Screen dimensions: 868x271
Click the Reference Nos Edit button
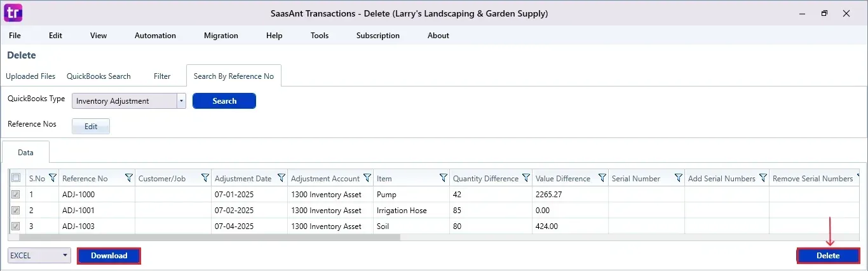[x=91, y=127]
